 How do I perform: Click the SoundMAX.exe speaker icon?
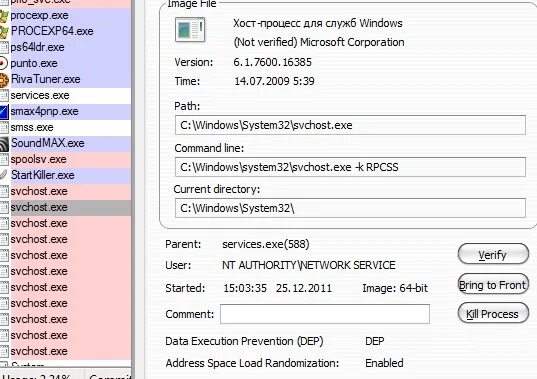tap(4, 143)
